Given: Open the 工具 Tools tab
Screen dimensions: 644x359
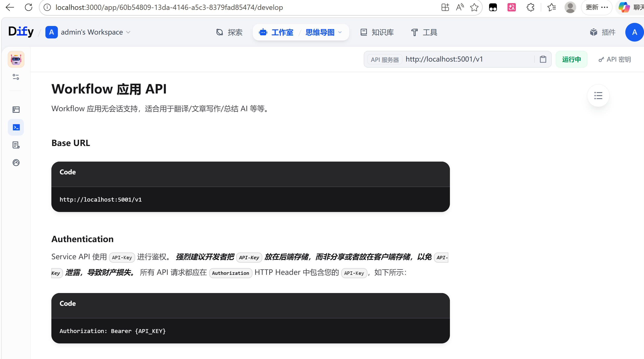Looking at the screenshot, I should tap(424, 32).
